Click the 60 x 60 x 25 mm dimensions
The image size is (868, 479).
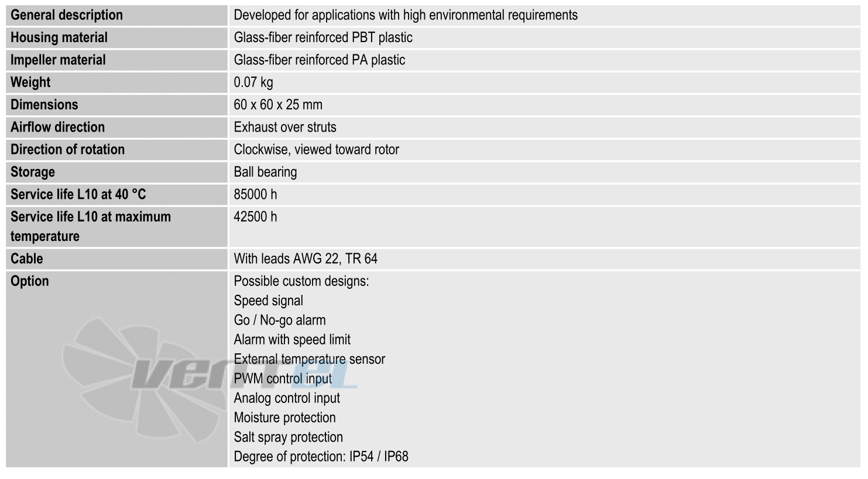click(278, 105)
